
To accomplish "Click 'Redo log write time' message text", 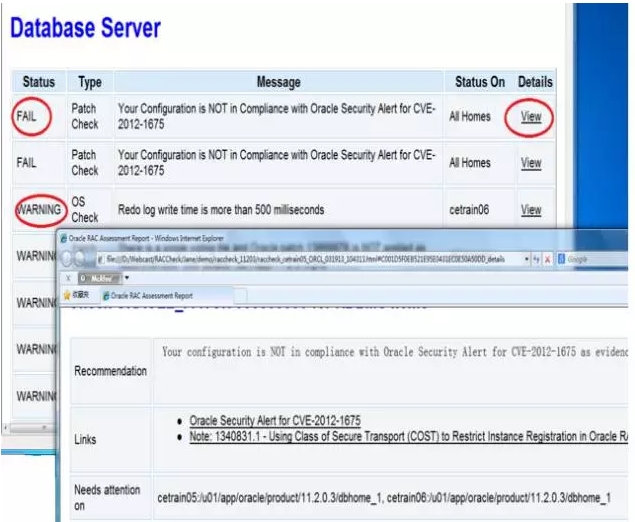I will click(221, 210).
